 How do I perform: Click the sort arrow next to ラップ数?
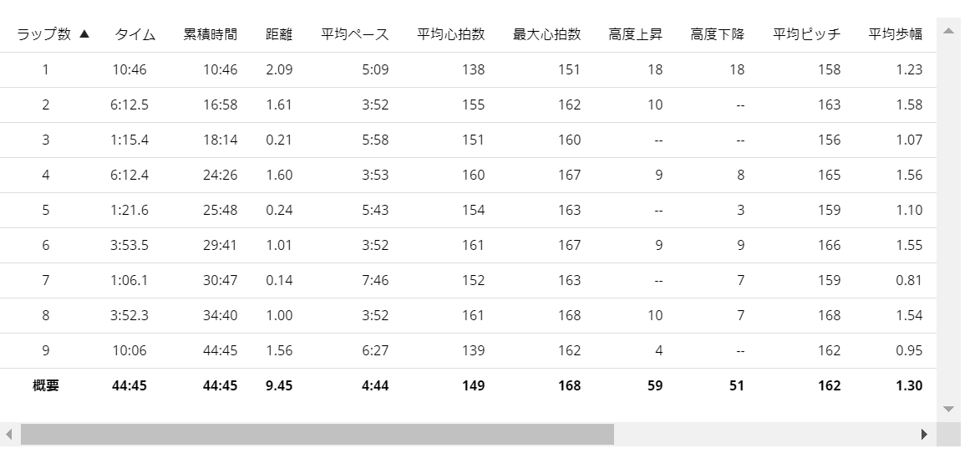84,33
